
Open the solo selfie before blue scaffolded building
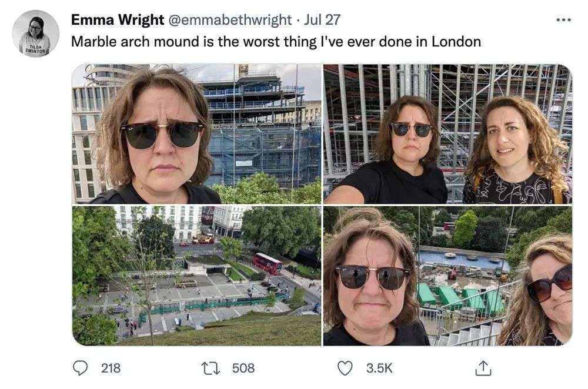pos(196,134)
